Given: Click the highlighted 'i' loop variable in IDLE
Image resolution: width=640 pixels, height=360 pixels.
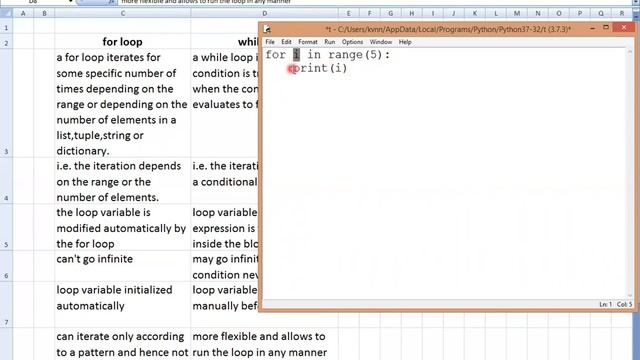Looking at the screenshot, I should click(x=296, y=55).
